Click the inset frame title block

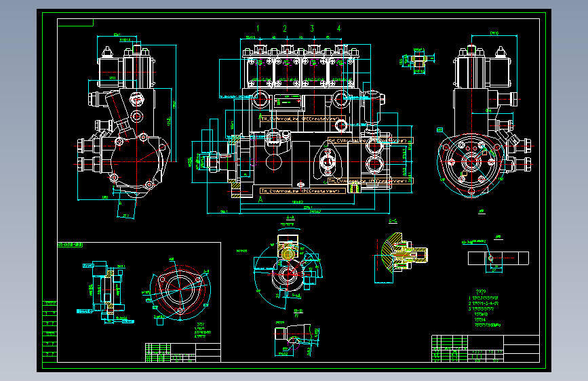183,353
